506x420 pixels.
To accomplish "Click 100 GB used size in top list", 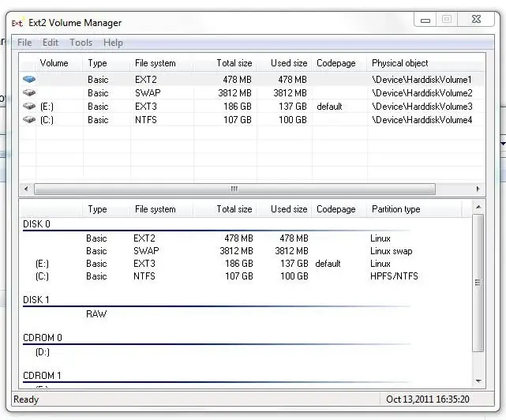I will [x=293, y=120].
